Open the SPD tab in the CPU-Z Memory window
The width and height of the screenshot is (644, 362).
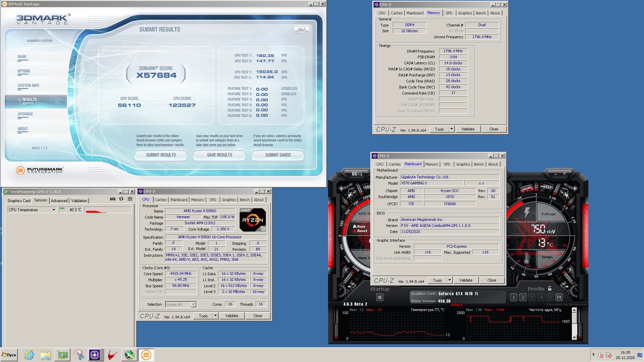449,13
